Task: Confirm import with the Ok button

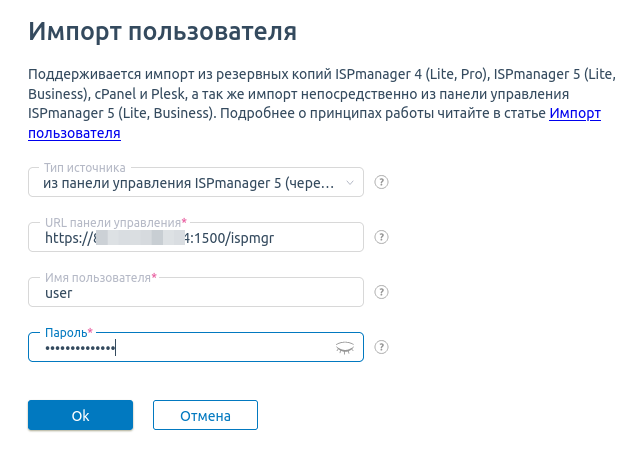Action: (80, 415)
